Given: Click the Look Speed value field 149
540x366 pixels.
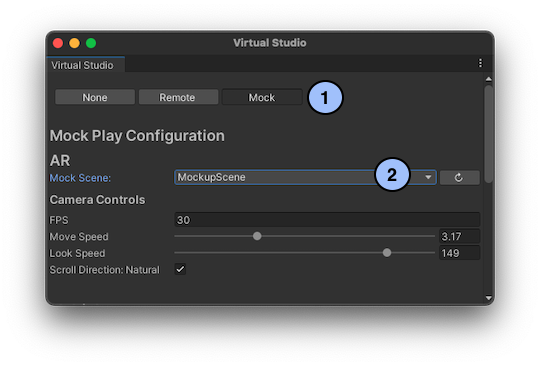Looking at the screenshot, I should pyautogui.click(x=459, y=253).
